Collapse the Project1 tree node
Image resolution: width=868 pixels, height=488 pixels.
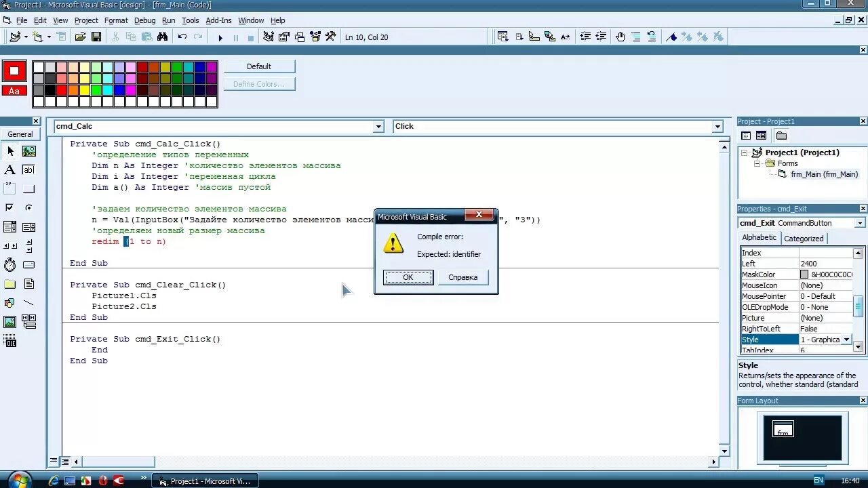pos(745,152)
